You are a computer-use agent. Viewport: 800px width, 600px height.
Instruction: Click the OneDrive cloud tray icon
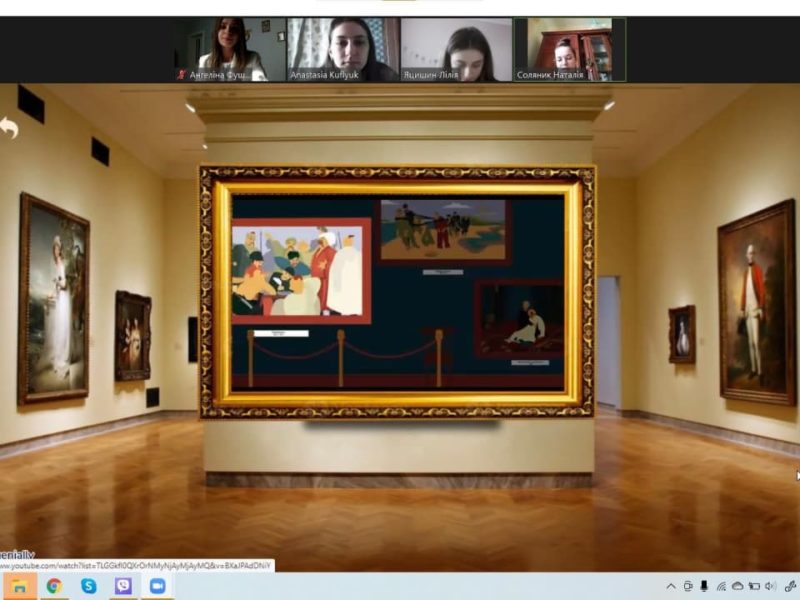(x=738, y=586)
